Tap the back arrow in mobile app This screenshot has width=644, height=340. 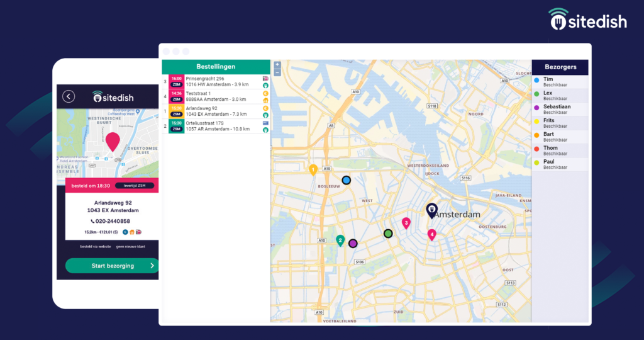tap(69, 96)
